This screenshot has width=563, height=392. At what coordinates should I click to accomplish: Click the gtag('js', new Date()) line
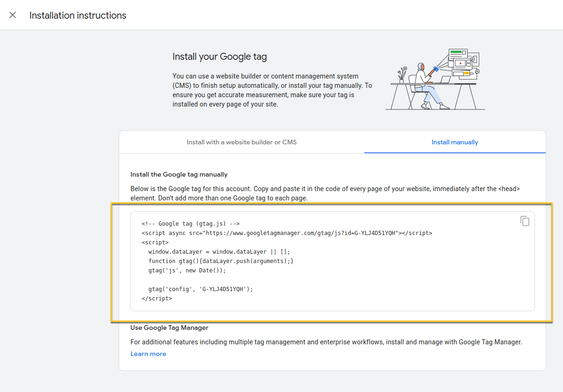point(187,270)
